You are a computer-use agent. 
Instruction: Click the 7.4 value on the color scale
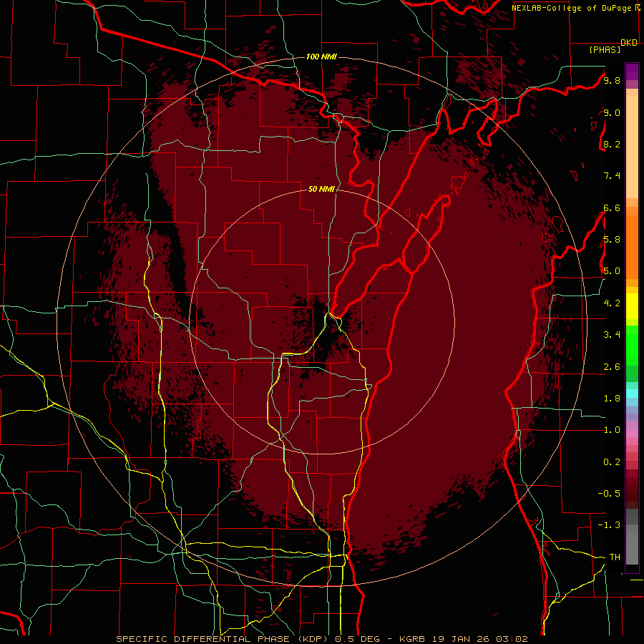612,176
